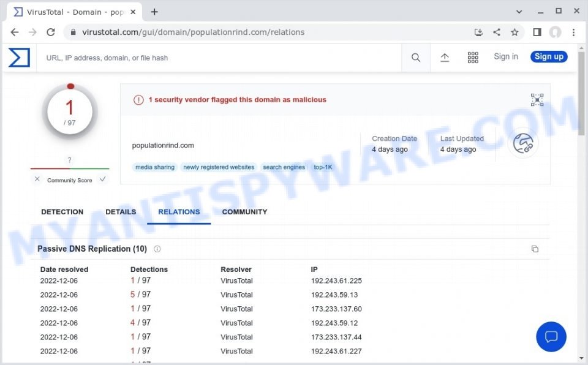Click the Last Updated label
The height and width of the screenshot is (365, 588).
pos(462,138)
